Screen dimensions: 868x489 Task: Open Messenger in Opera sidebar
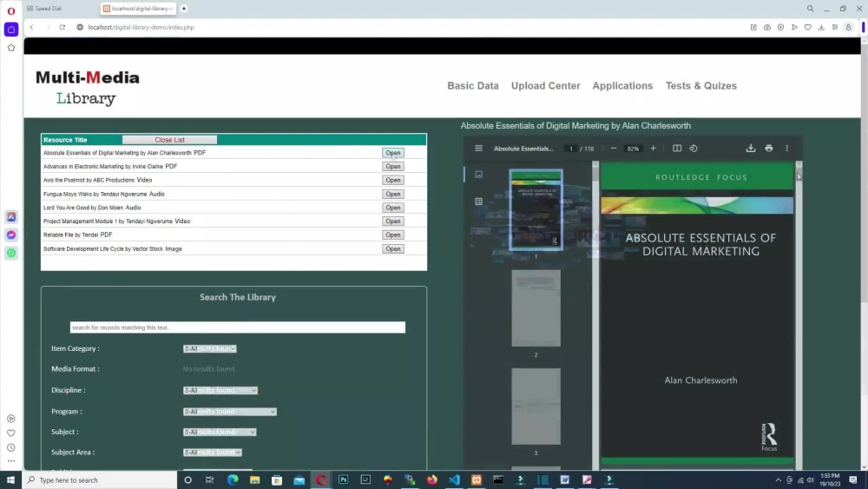(x=11, y=235)
